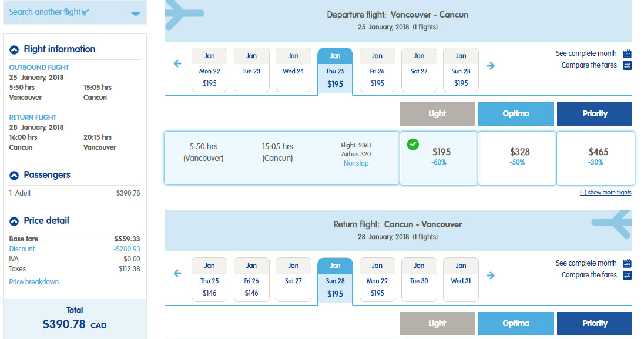Collapse the Price detail section

(x=14, y=221)
